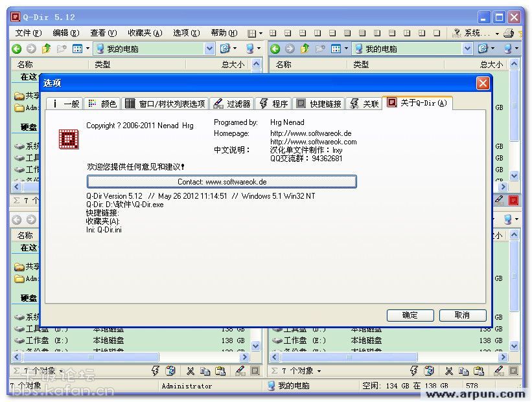
Task: Go back in the bottom-left pane
Action: tap(16, 220)
